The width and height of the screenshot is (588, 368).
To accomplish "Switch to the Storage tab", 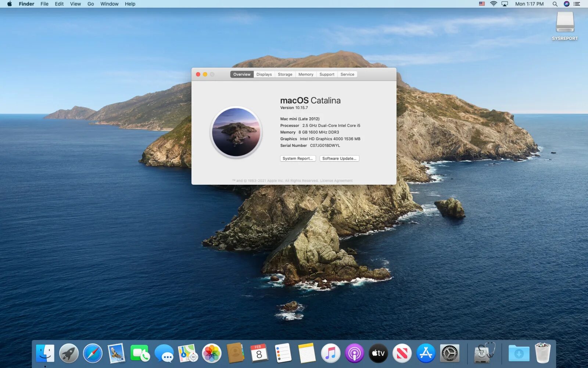I will point(285,74).
